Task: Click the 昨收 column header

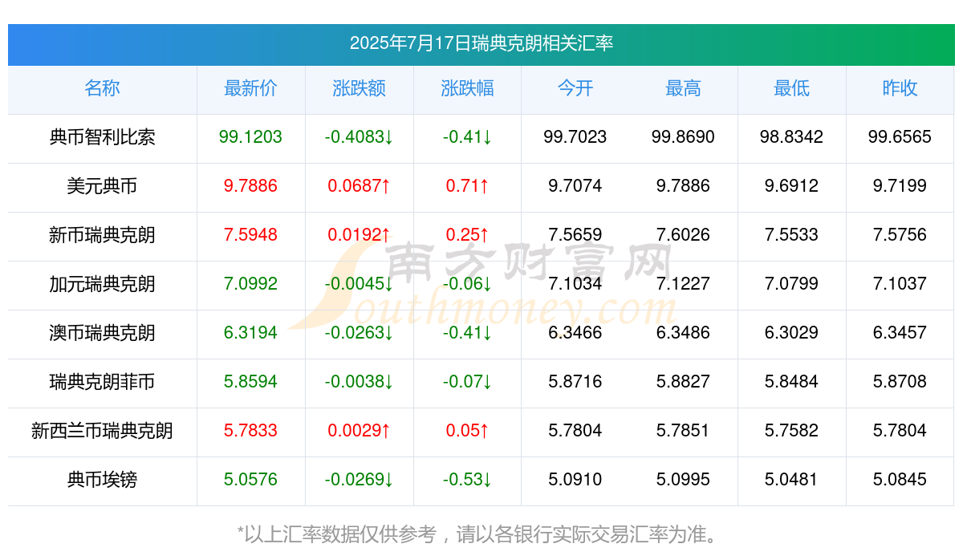Action: coord(900,88)
